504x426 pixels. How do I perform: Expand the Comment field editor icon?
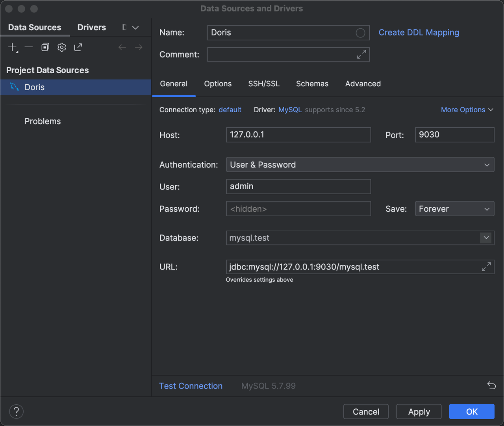point(361,54)
